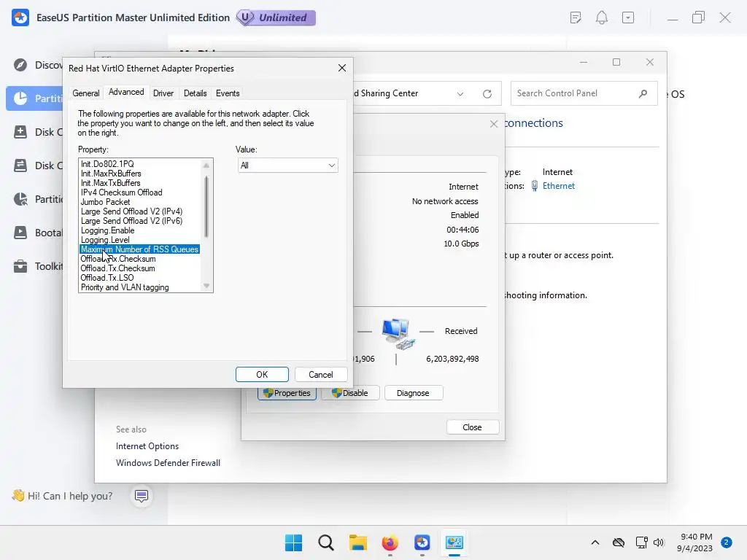Click the property list scrollbar thumb
Screen dimensions: 747x560
[206, 206]
